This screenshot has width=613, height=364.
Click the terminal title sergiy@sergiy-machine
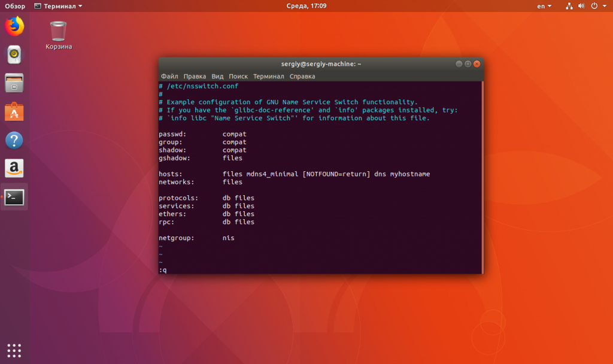coord(321,63)
